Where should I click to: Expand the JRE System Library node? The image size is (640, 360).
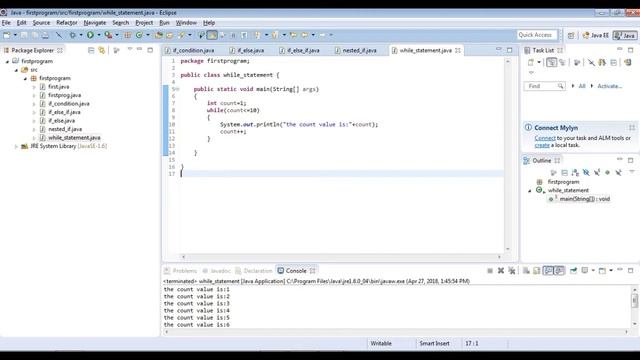[16, 146]
